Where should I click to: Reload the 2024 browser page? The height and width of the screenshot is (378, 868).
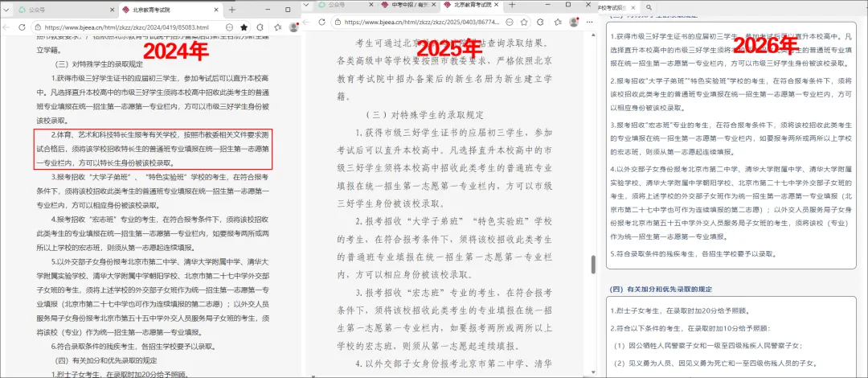click(x=23, y=27)
